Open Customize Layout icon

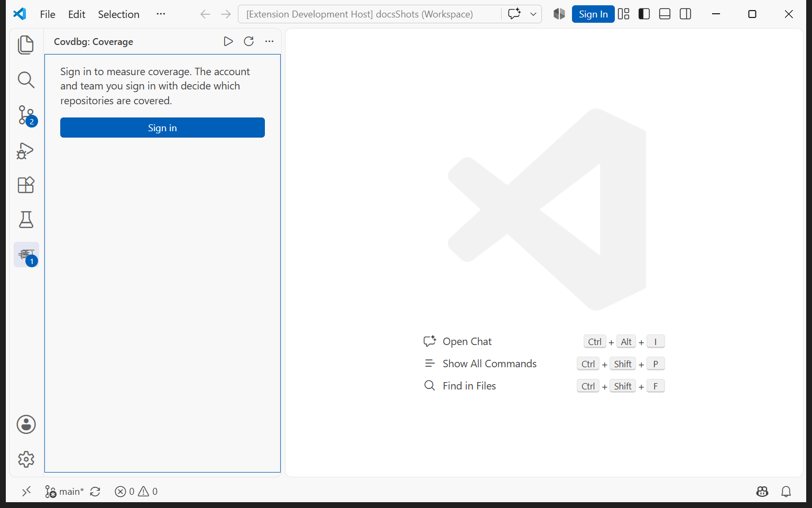pos(624,14)
